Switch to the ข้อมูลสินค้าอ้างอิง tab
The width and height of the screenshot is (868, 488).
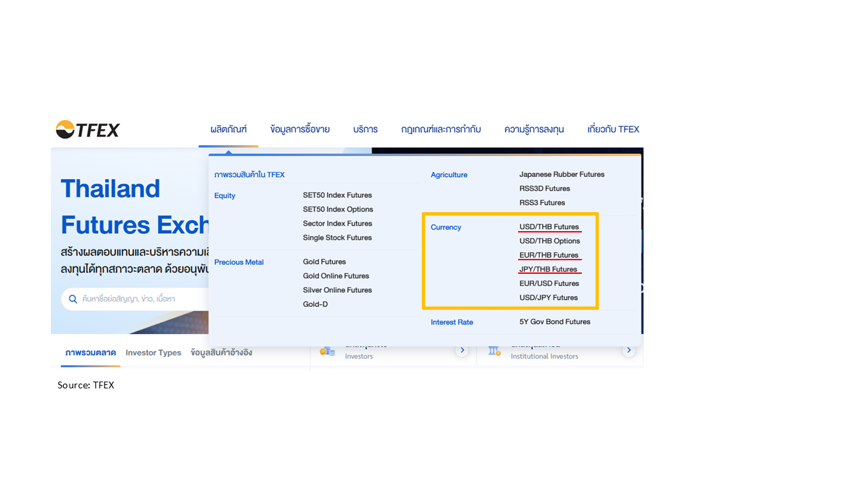pos(222,353)
